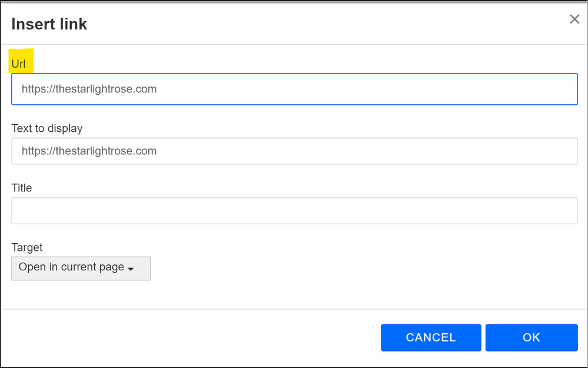The image size is (588, 368).
Task: Click the word CANCEL on the blue button
Action: [x=431, y=337]
